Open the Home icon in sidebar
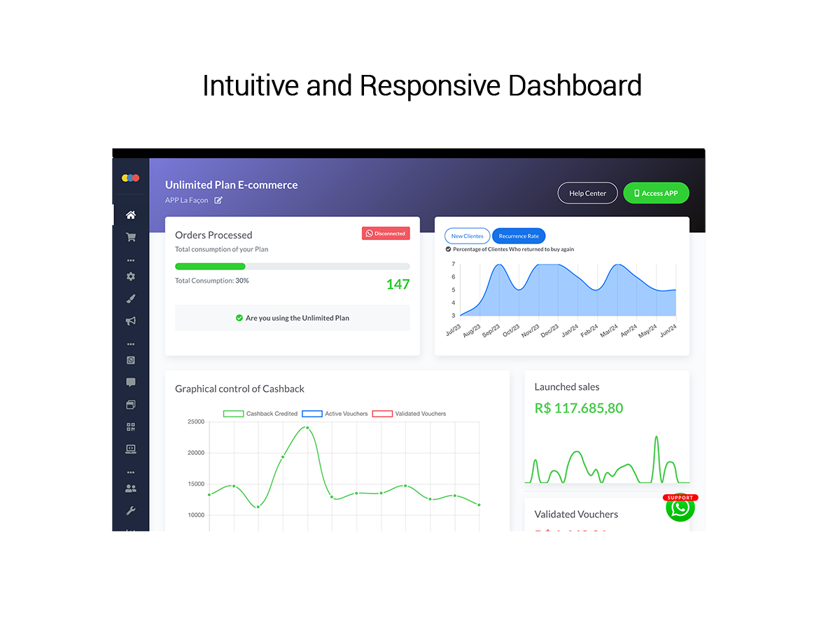Image resolution: width=840 pixels, height=630 pixels. [x=130, y=215]
